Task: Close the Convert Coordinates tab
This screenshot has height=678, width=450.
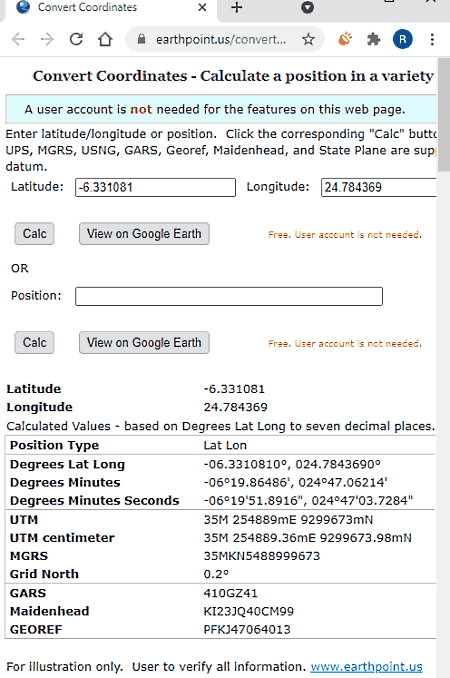Action: coord(202,7)
